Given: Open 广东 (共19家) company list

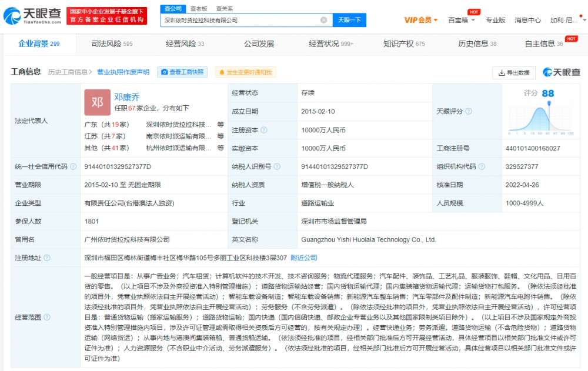Looking at the screenshot, I should coord(106,125).
